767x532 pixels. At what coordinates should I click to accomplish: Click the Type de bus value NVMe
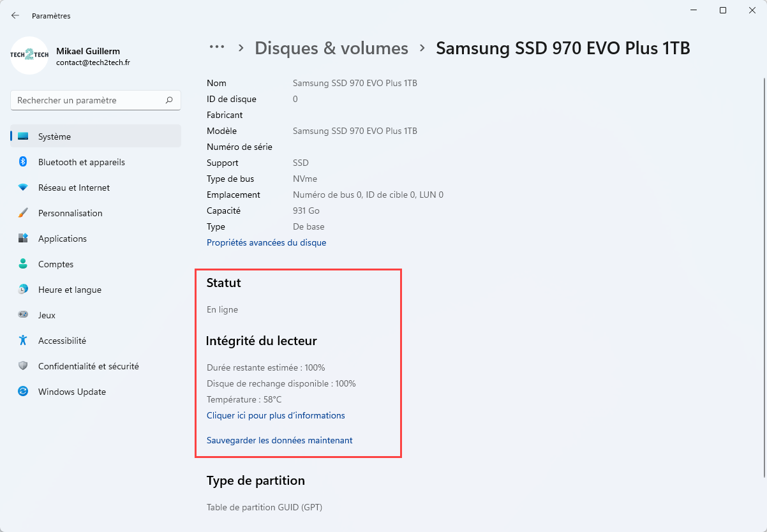click(x=305, y=179)
